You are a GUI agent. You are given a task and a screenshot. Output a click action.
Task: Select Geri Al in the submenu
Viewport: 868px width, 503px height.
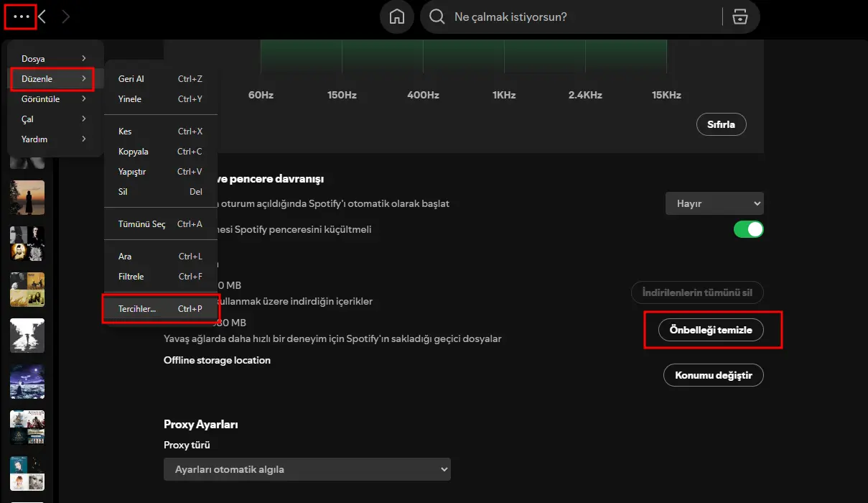160,79
